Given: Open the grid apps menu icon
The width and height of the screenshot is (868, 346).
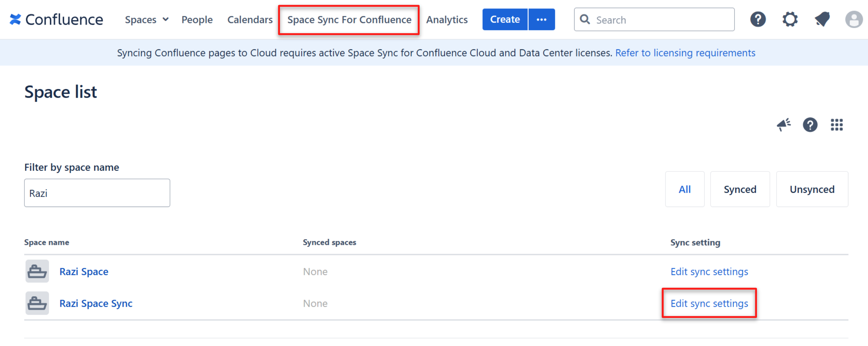Looking at the screenshot, I should pos(836,125).
